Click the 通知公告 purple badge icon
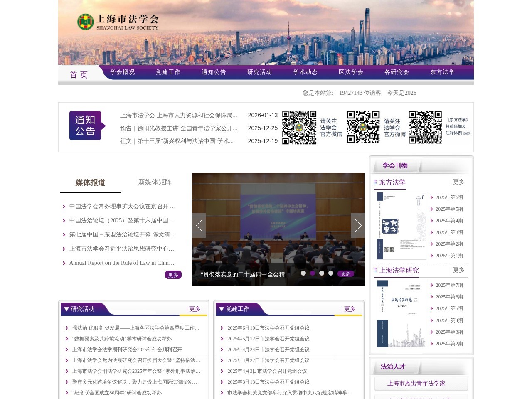Image resolution: width=532 pixels, height=399 pixels. 87,126
